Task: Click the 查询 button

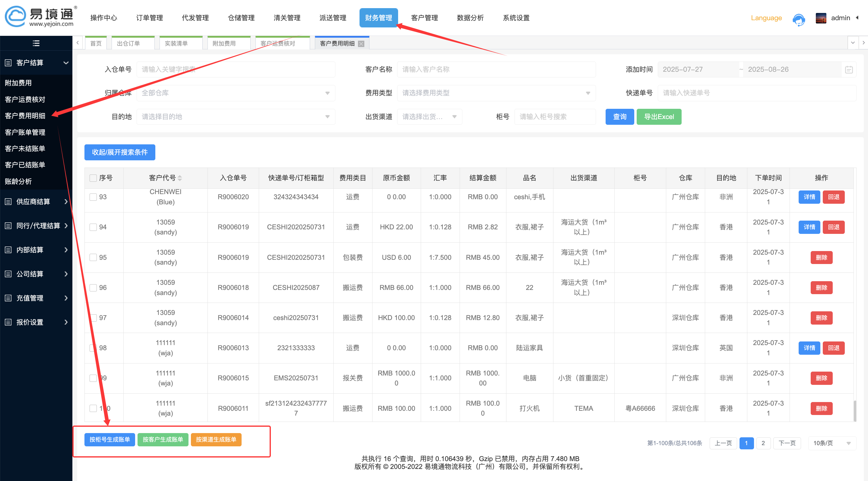Action: [x=620, y=117]
